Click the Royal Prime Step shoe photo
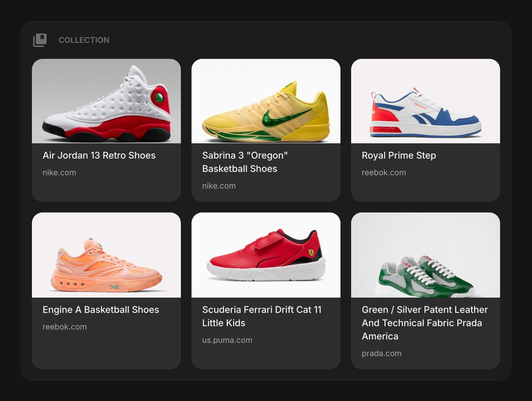 [x=426, y=101]
